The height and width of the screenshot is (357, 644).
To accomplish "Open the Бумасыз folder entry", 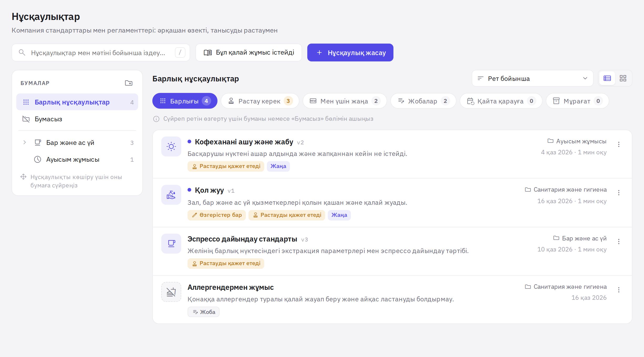I will (77, 119).
